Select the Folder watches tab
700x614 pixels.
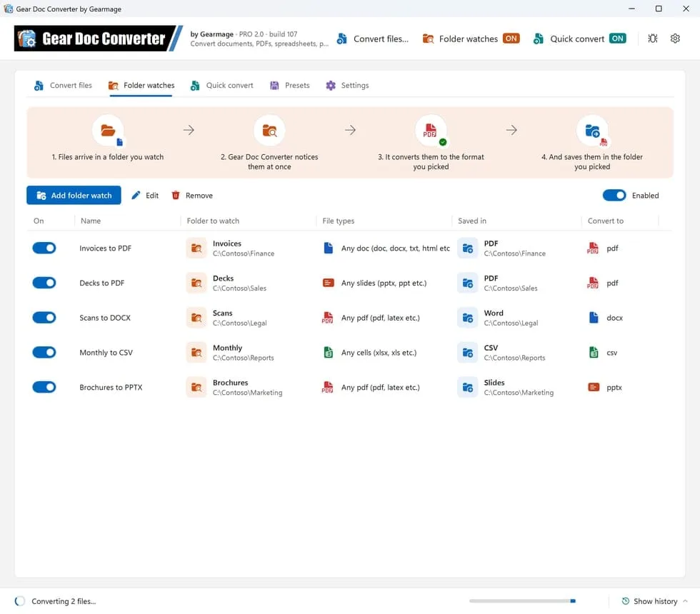coord(141,85)
